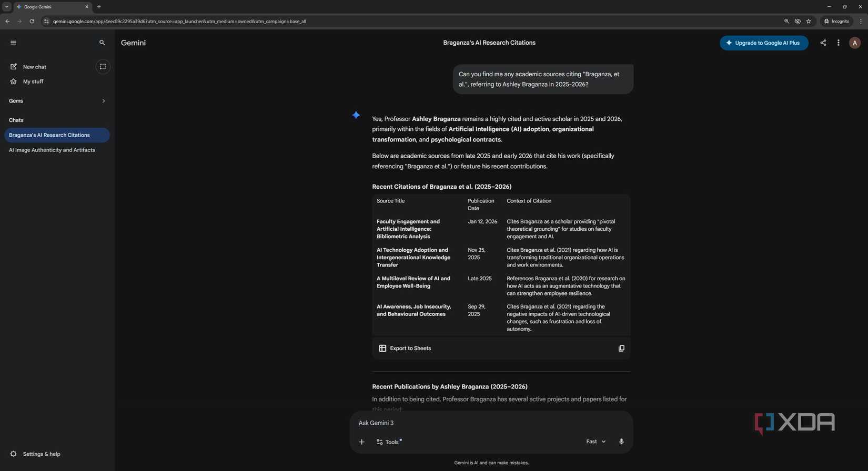868x471 pixels.
Task: Click the Publication Date column header
Action: click(x=481, y=204)
